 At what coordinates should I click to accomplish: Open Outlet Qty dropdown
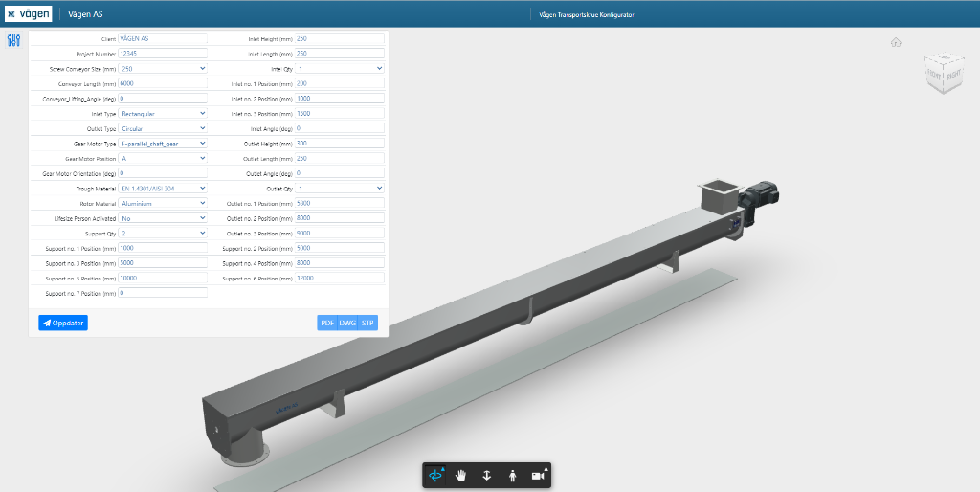[x=340, y=189]
